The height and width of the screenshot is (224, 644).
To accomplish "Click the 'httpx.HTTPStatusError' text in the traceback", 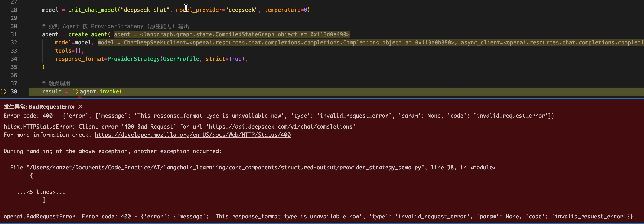I will (39, 127).
